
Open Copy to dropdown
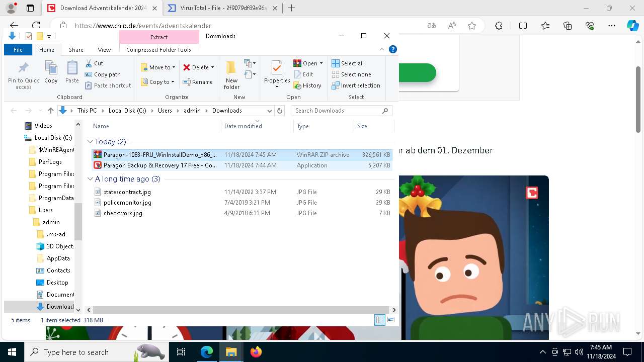pos(158,82)
